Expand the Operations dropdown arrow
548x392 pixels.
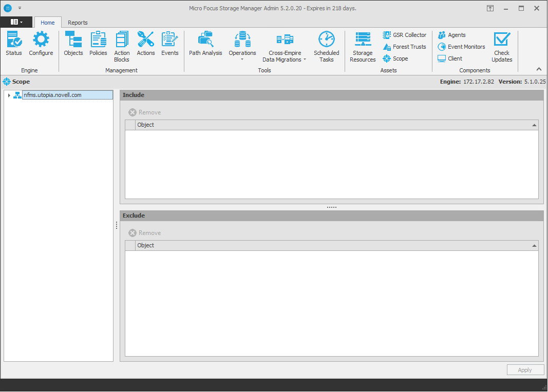click(x=242, y=60)
